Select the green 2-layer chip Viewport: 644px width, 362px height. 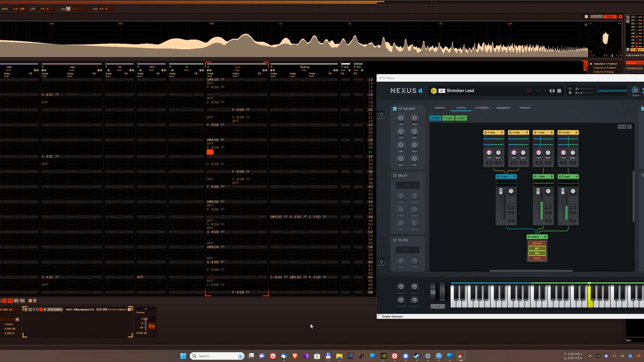click(461, 118)
